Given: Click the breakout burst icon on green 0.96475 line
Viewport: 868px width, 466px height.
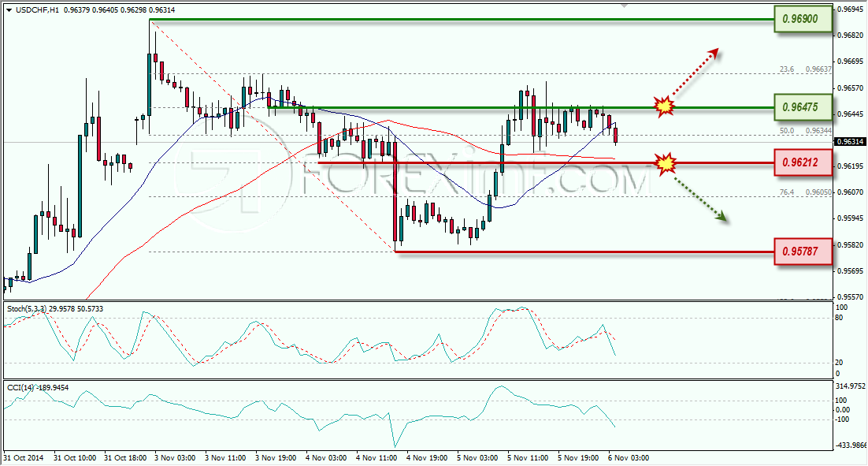Looking at the screenshot, I should pyautogui.click(x=664, y=106).
